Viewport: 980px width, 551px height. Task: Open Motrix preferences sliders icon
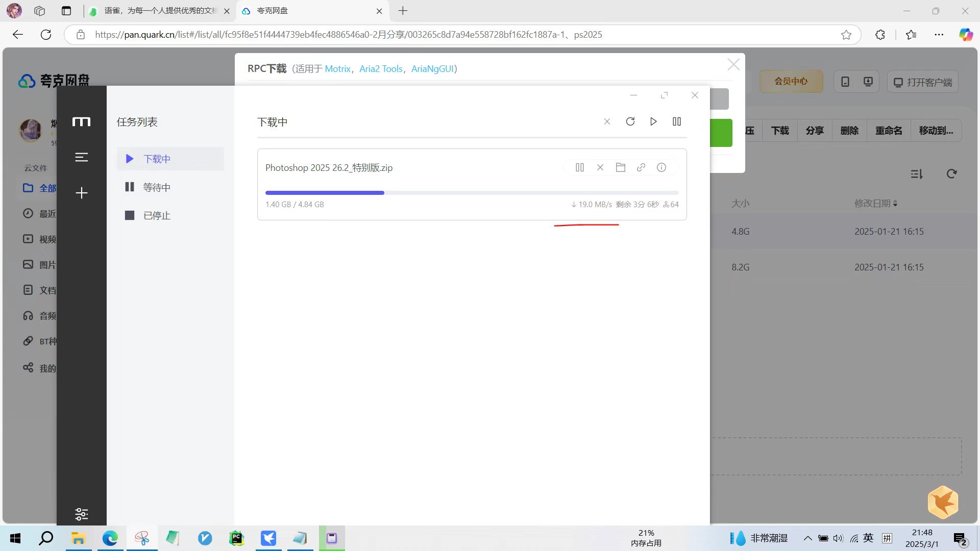82,514
